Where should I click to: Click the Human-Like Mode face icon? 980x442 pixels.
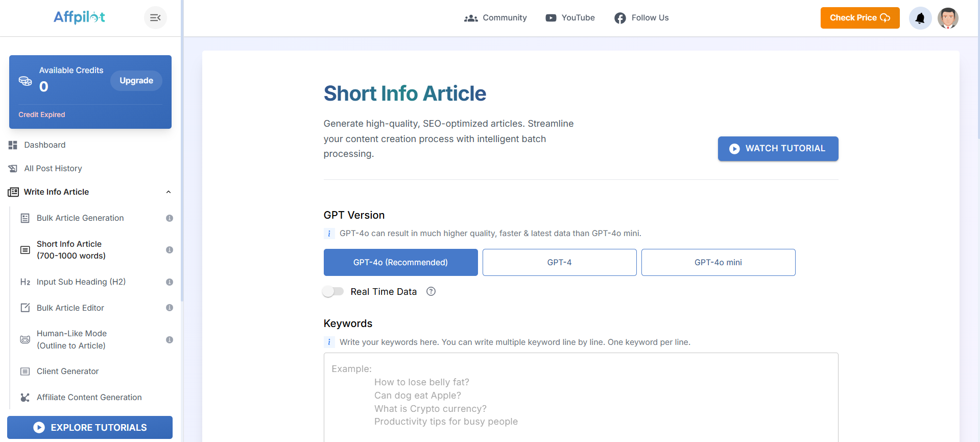(25, 340)
